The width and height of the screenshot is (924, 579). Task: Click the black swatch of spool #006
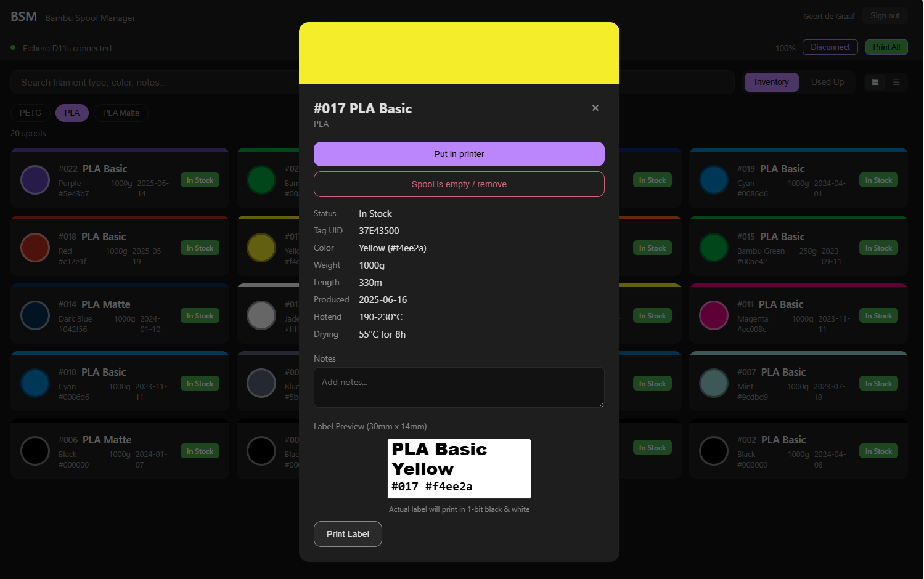click(x=35, y=451)
